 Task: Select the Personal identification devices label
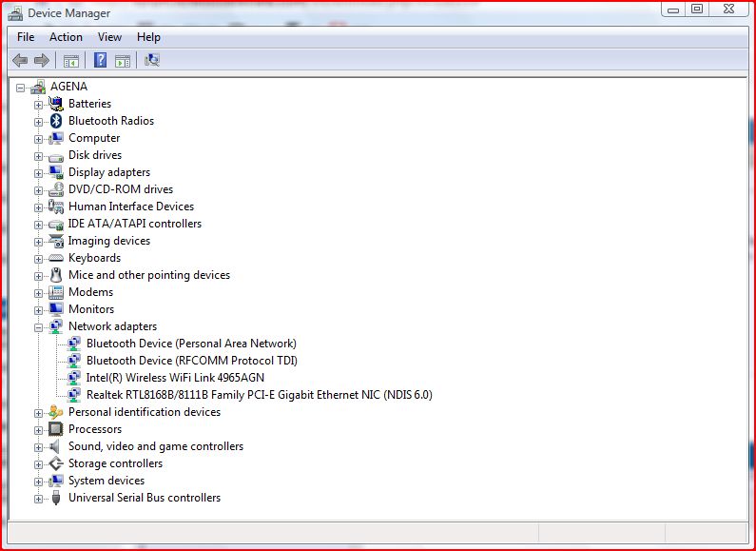tap(145, 412)
